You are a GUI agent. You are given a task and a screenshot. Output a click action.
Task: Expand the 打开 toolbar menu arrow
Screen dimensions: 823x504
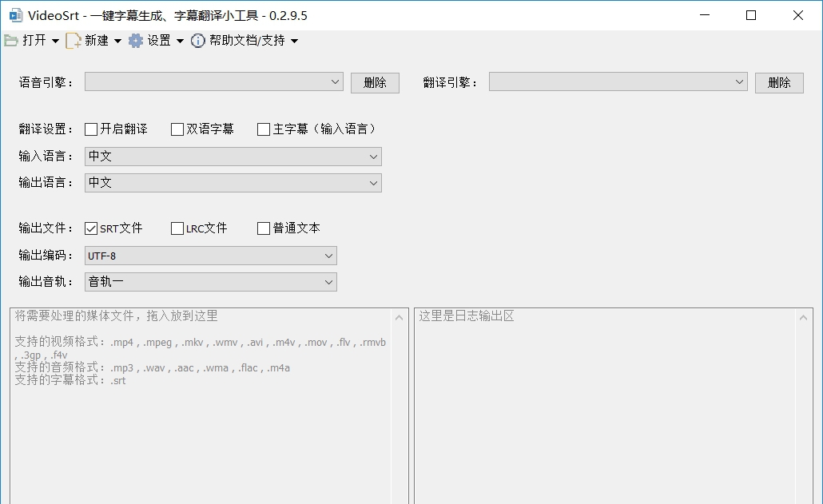[x=54, y=41]
